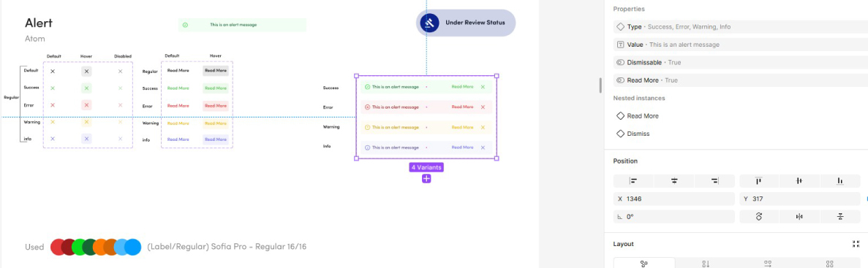Click Under Review Status pill
The height and width of the screenshot is (268, 868).
(x=466, y=23)
